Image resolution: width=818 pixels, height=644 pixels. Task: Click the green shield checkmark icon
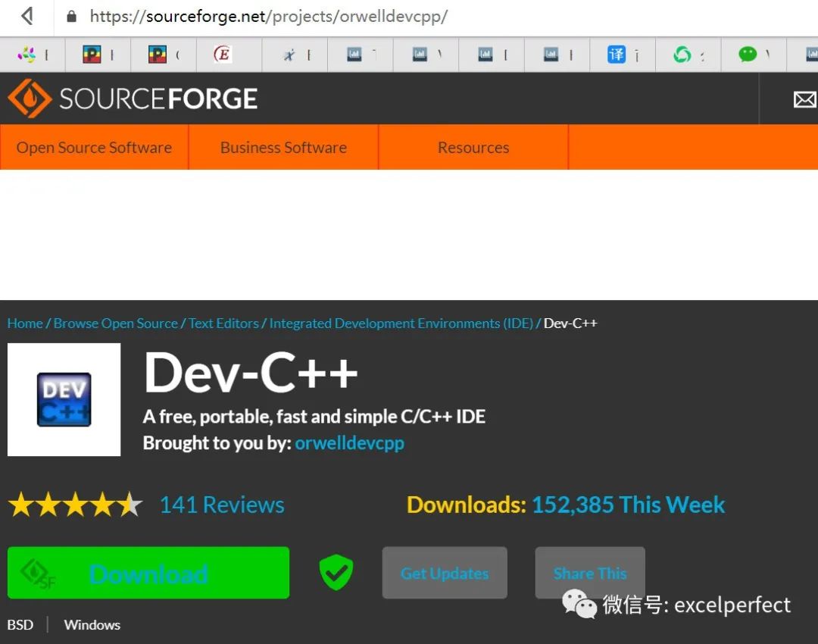pyautogui.click(x=336, y=573)
